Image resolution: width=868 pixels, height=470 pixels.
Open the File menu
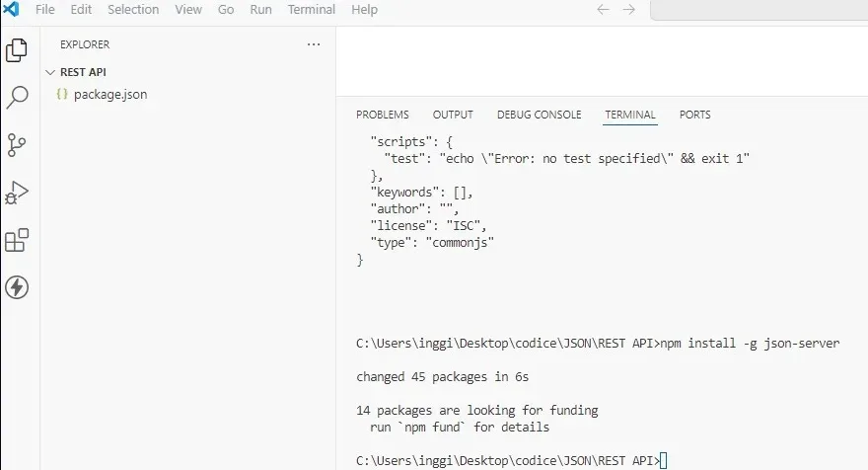[44, 10]
